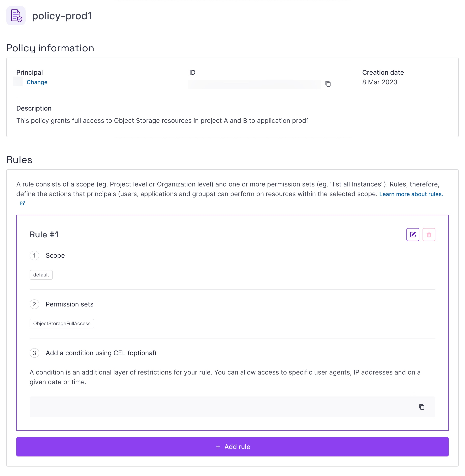Viewport: 465px width, 476px height.
Task: Select the default scope tag
Action: 41,275
